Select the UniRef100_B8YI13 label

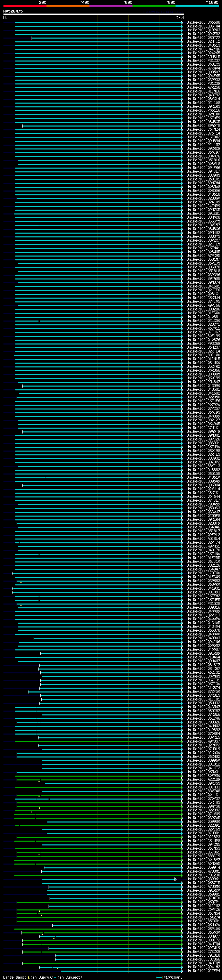[x=203, y=465]
